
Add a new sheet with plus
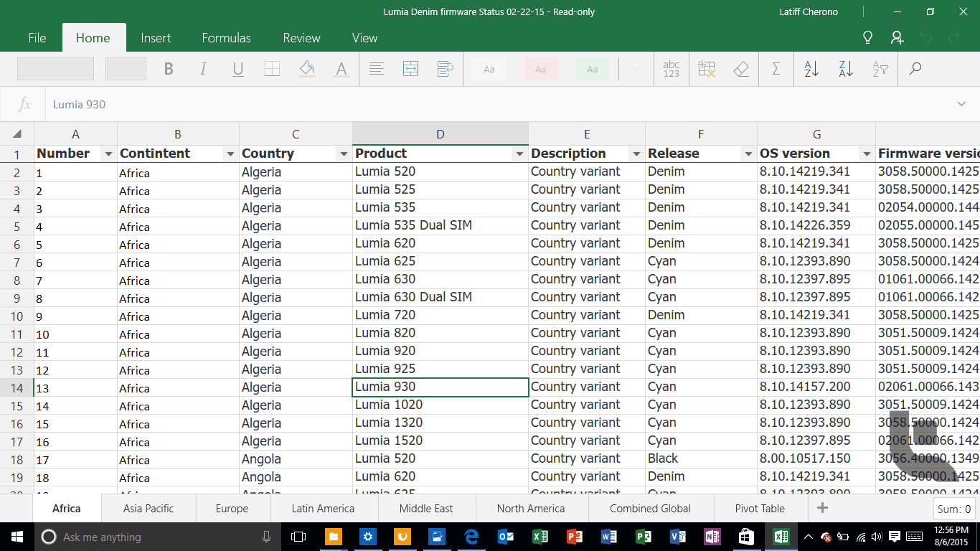[823, 508]
